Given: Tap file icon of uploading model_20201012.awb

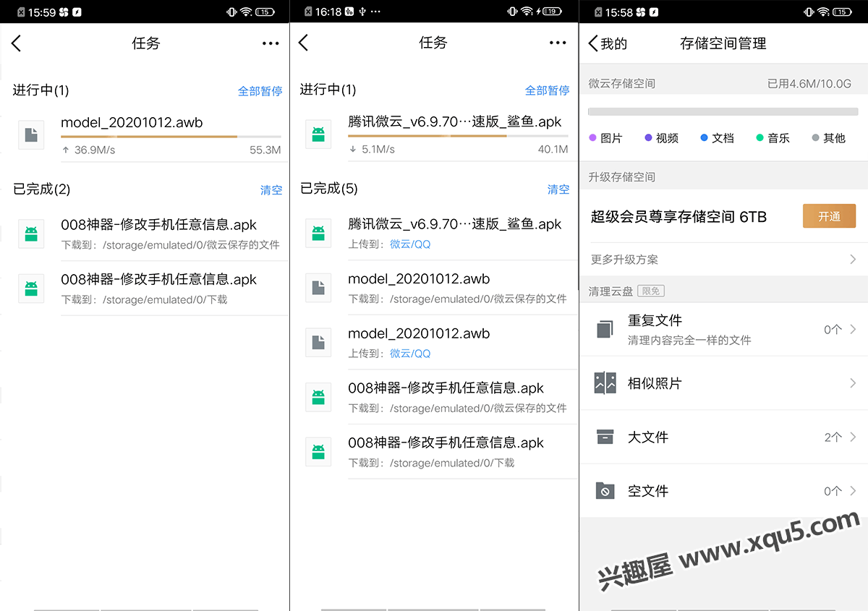Looking at the screenshot, I should (x=31, y=135).
